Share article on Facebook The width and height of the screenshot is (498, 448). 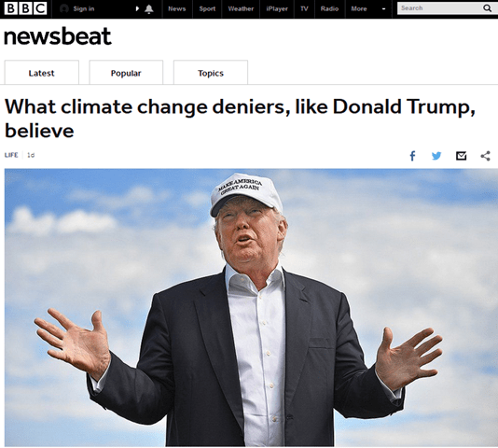(x=412, y=156)
